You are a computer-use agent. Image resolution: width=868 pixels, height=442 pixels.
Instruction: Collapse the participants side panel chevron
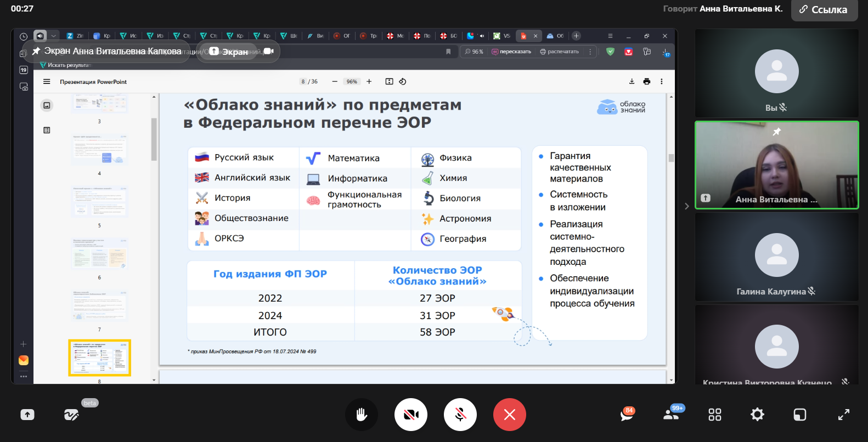[686, 206]
